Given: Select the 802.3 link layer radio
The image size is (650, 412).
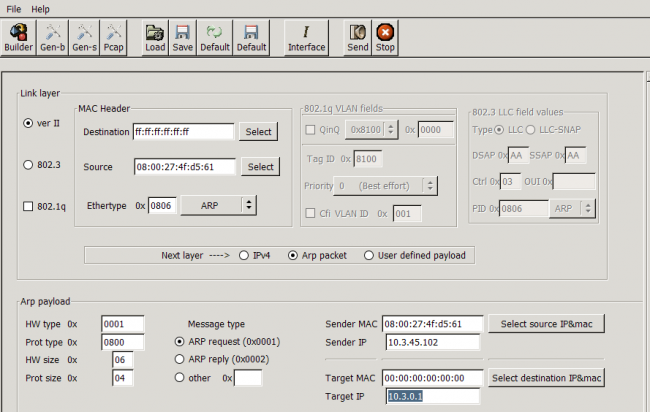Looking at the screenshot, I should 28,166.
